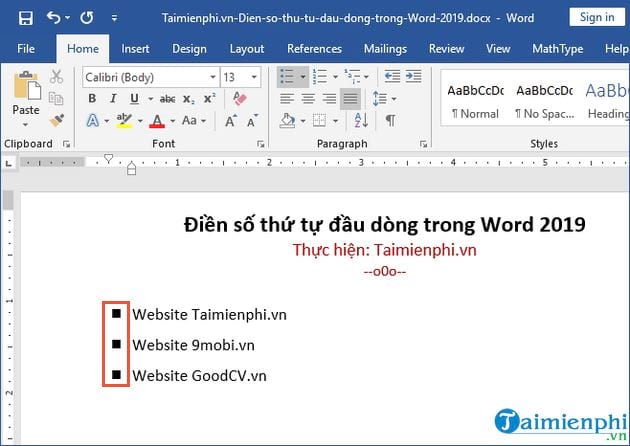Open Change Case Aa menu
The image size is (630, 446).
pos(194,121)
